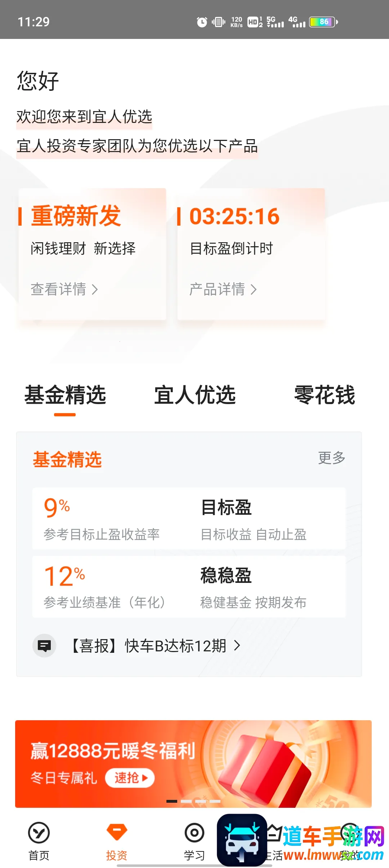Switch to the 零花钱 tab
The height and width of the screenshot is (868, 389).
(x=324, y=395)
